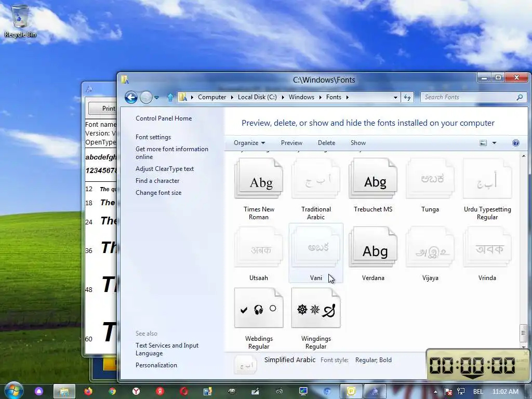The image size is (532, 399).
Task: Click scrollbar up arrow in font list
Action: tap(524, 156)
